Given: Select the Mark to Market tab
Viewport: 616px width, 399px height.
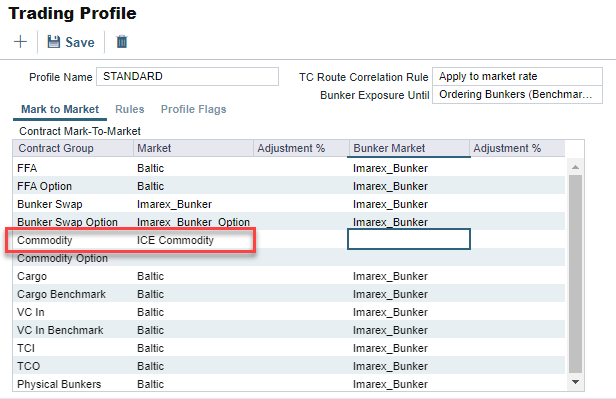Looking at the screenshot, I should (x=60, y=109).
